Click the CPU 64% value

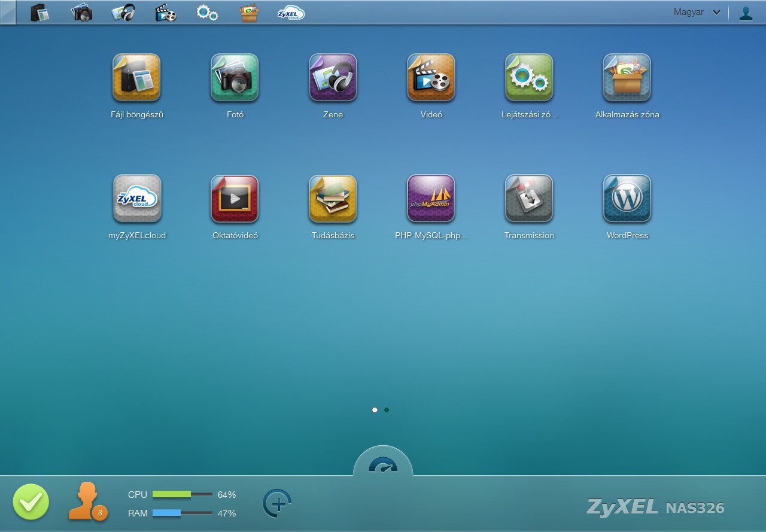coord(227,495)
